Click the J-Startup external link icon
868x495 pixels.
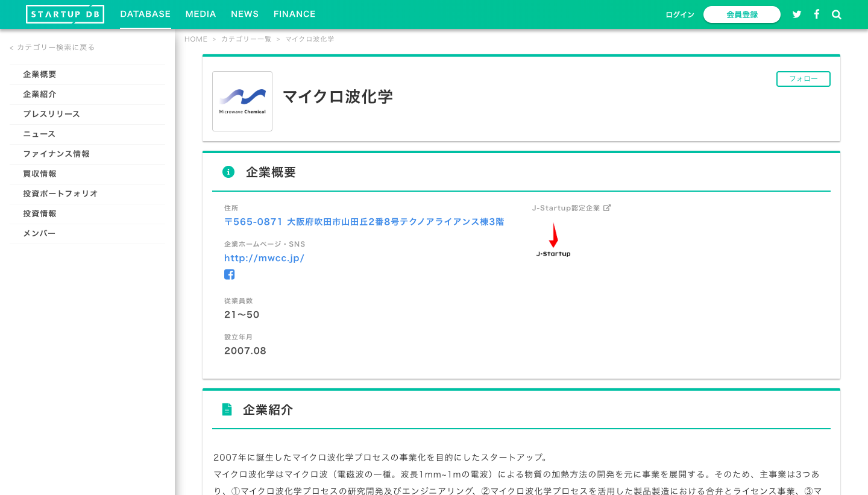click(x=608, y=207)
